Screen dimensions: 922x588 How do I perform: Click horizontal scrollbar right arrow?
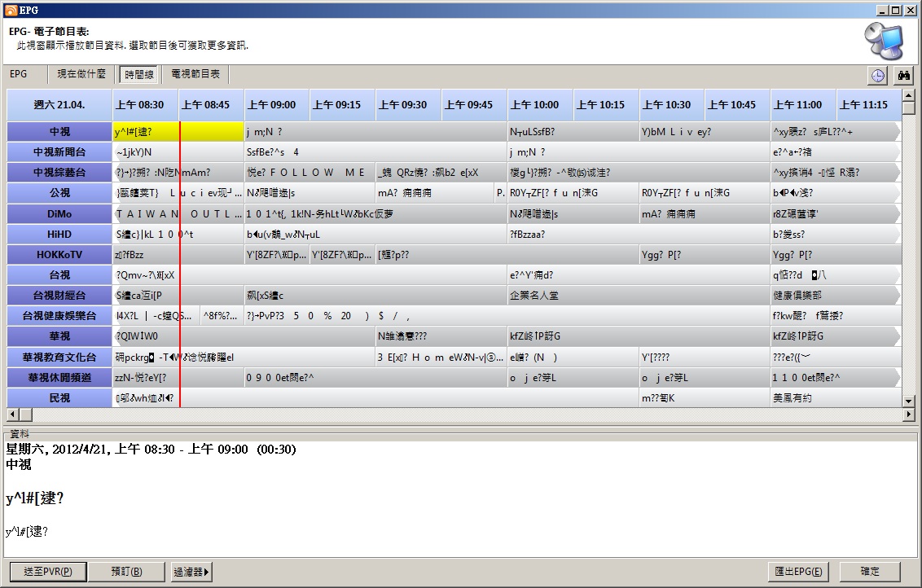908,415
